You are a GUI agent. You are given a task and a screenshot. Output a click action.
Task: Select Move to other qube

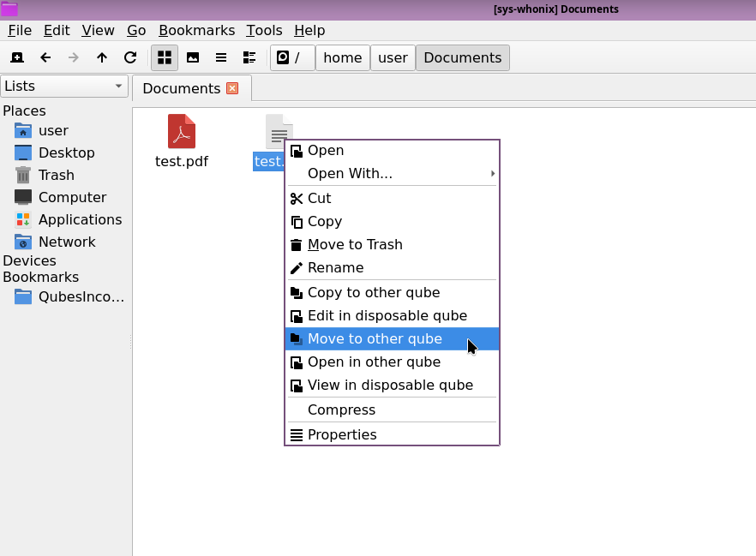coord(375,338)
